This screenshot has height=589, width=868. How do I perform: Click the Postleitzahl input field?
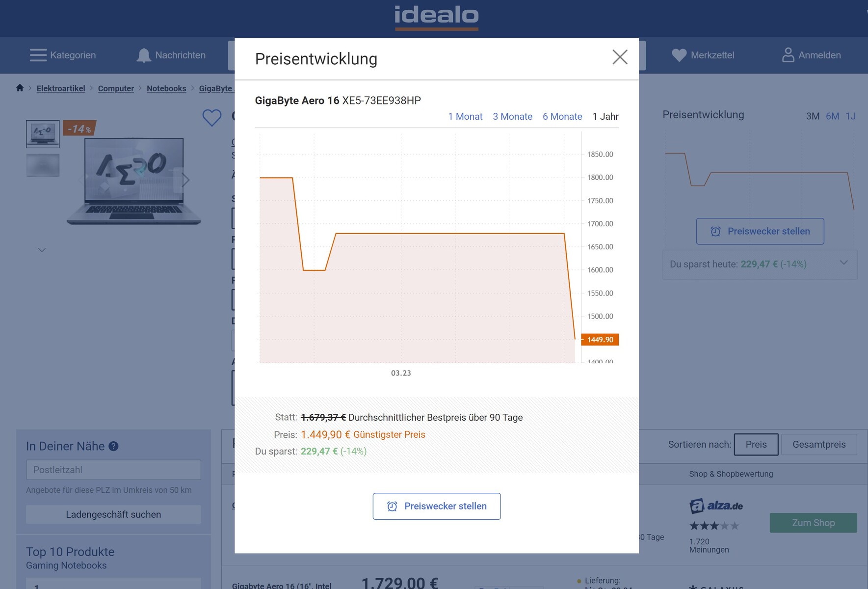point(113,470)
